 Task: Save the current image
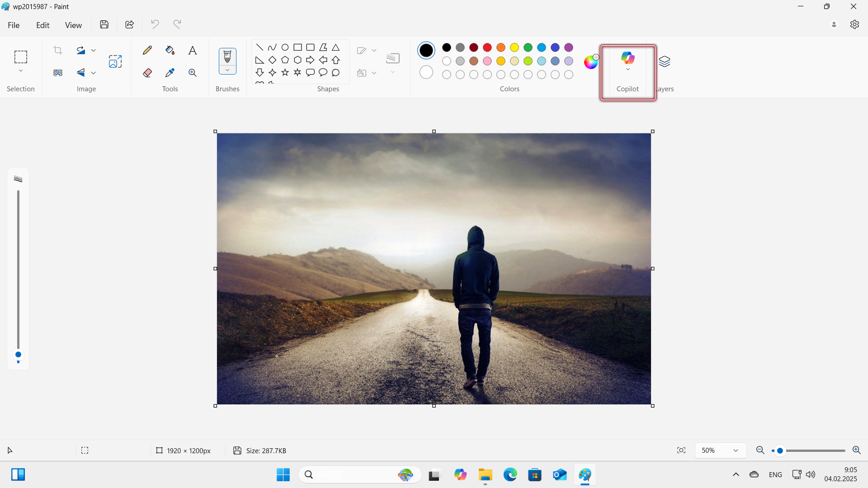(x=104, y=24)
